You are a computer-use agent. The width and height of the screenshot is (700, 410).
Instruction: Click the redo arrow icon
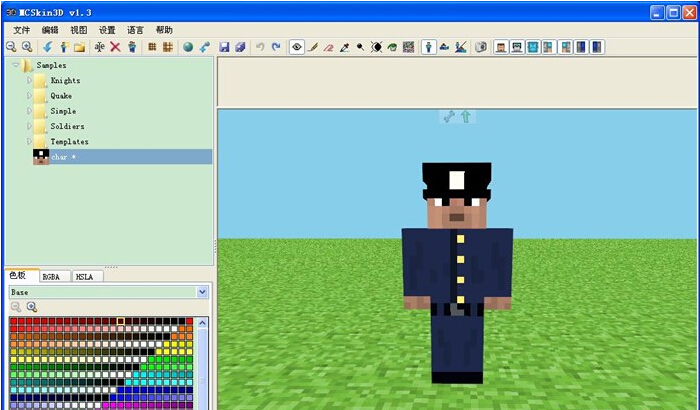276,47
